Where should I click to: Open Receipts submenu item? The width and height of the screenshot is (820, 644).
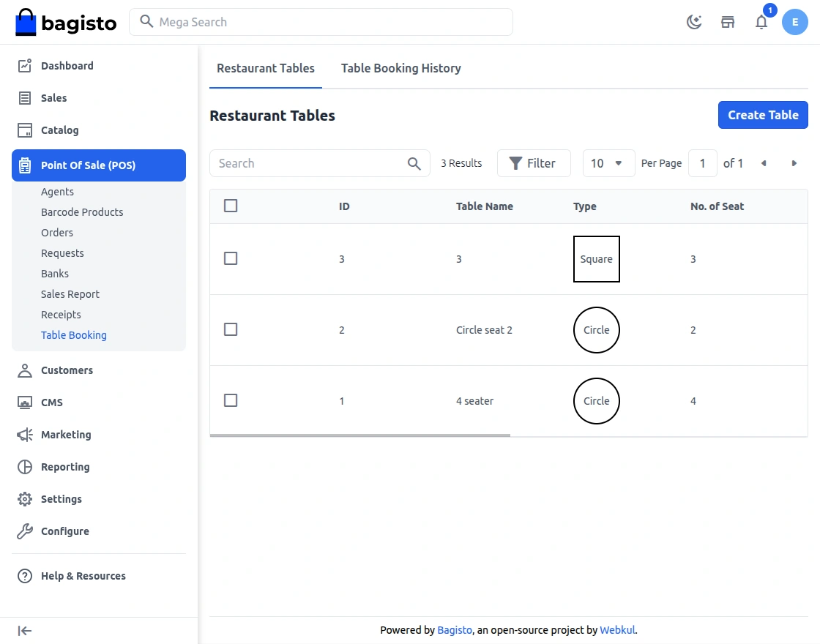61,315
